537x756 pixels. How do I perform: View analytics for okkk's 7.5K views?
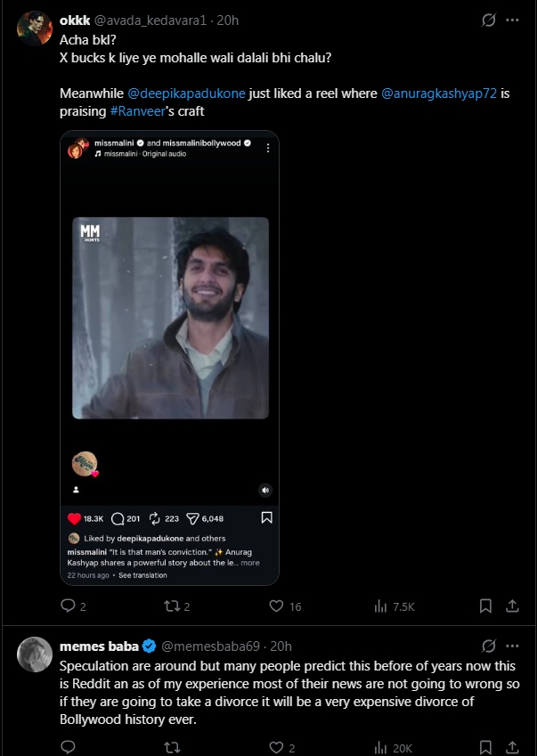395,606
